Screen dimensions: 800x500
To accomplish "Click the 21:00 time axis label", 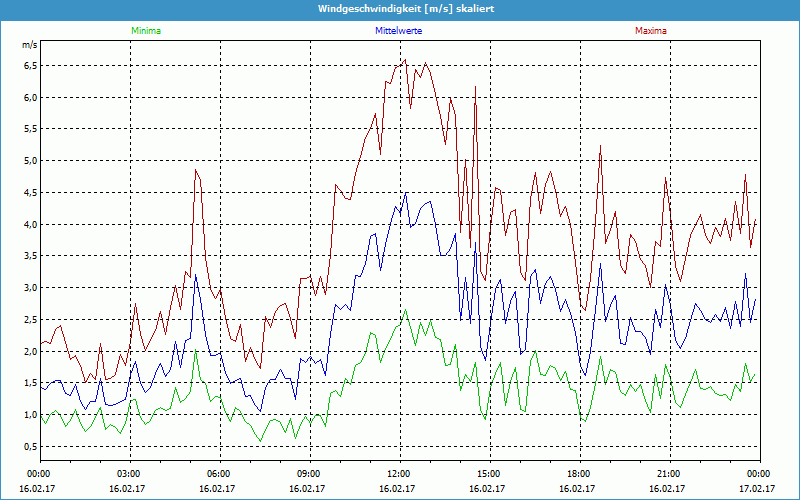I will pyautogui.click(x=669, y=474).
